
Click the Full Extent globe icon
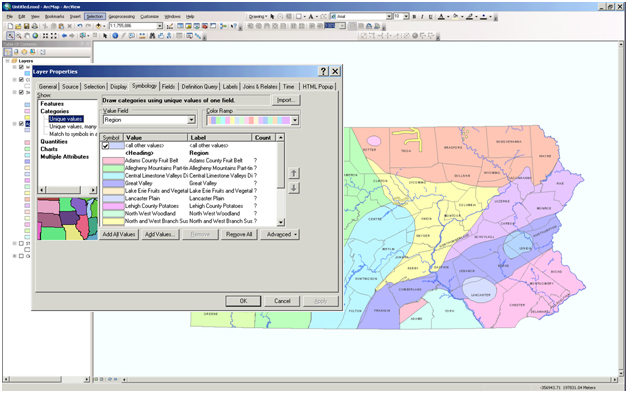(x=35, y=36)
